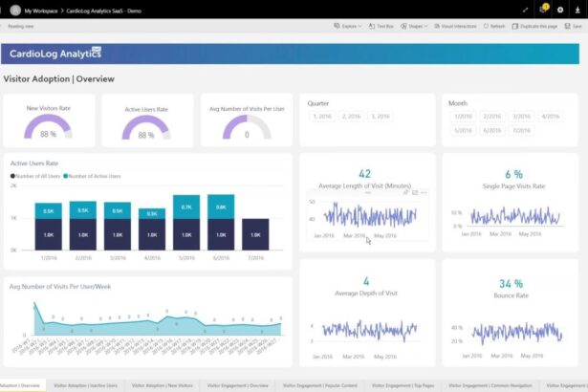Click CardioLog Analytics SaaS - Demo breadcrumb

(104, 11)
